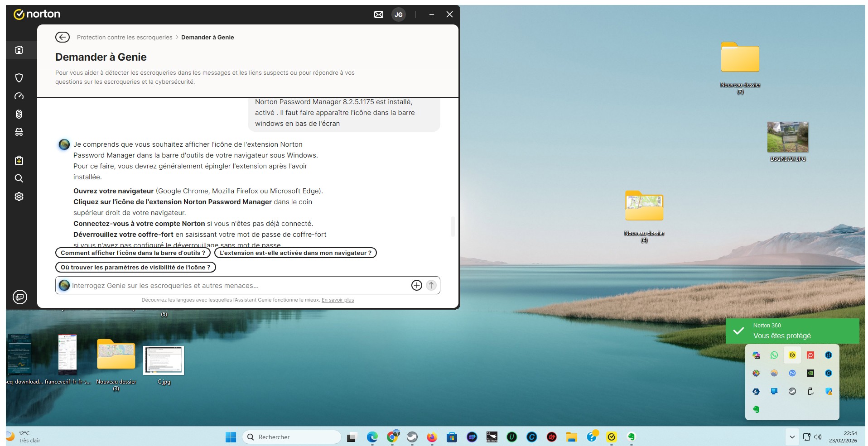Open the yellow plus kit sidebar icon

[19, 160]
